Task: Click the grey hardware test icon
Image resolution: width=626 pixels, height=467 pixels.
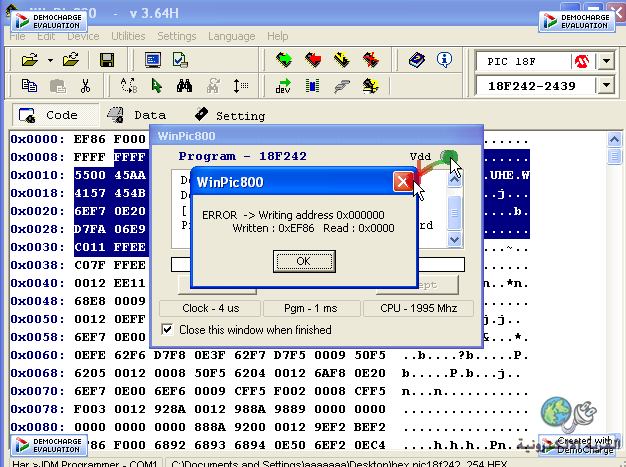Action: [x=342, y=86]
